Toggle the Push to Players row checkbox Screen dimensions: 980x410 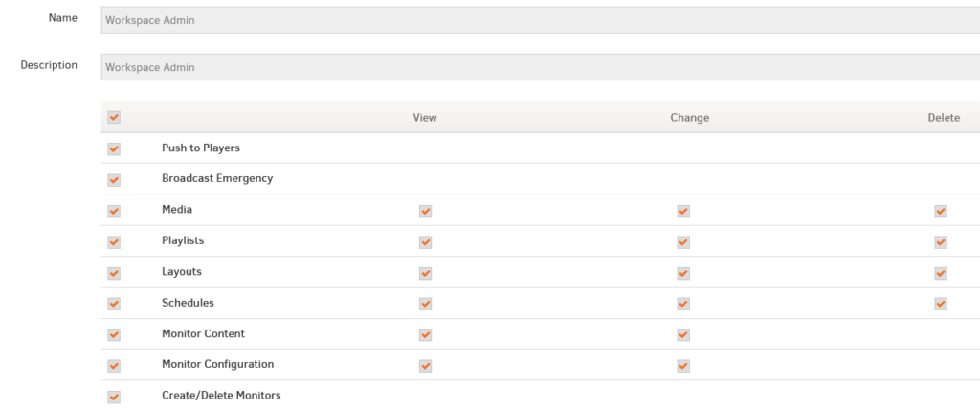point(114,149)
